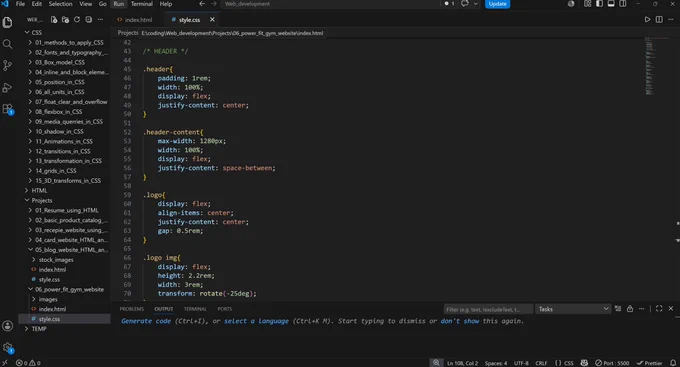Click the blue Update button
This screenshot has width=680, height=367.
(x=497, y=4)
